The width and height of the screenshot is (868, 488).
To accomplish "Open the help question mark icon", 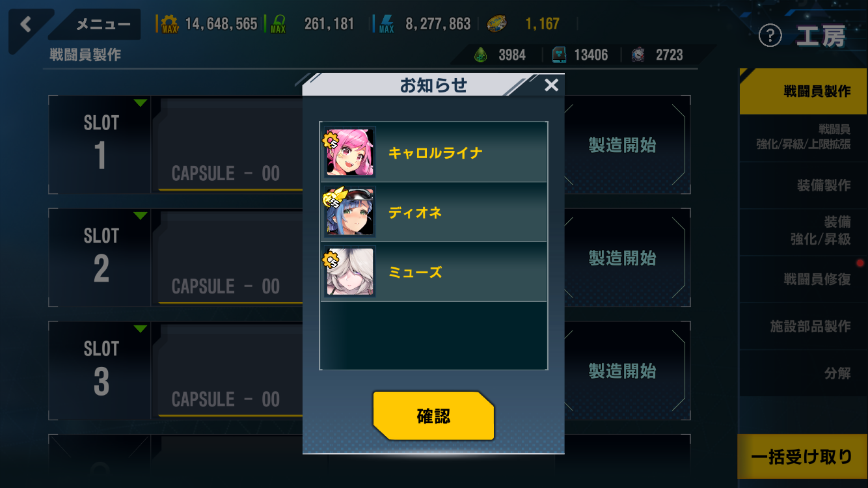I will point(770,36).
